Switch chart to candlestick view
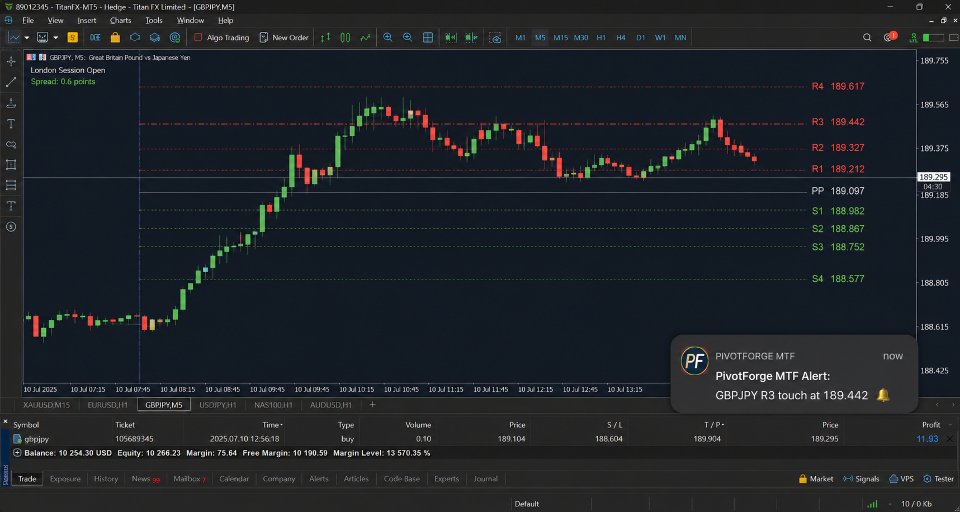 (x=345, y=37)
